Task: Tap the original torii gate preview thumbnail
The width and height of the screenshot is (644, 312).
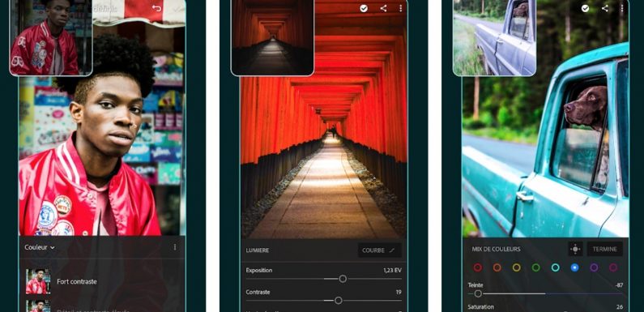Action: (x=272, y=37)
